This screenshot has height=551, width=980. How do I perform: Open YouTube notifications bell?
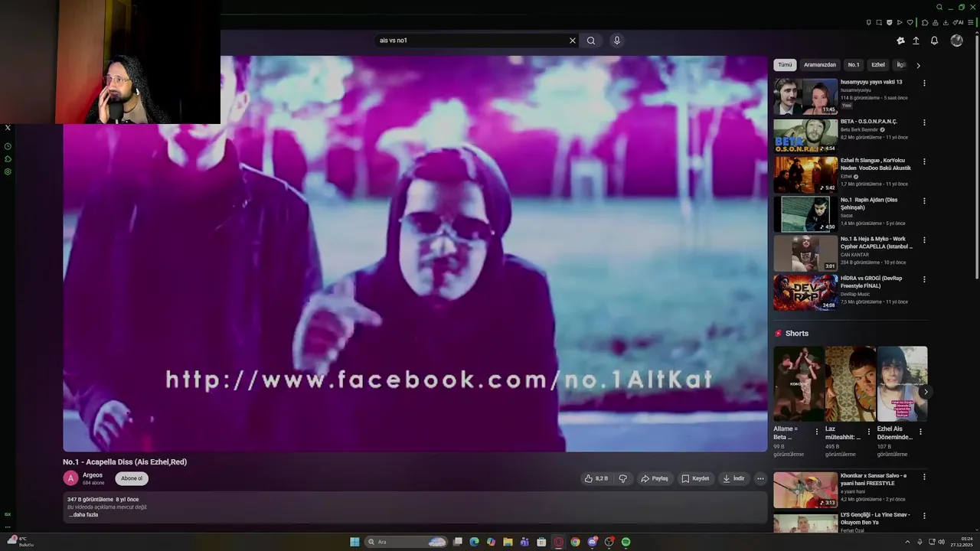click(934, 41)
